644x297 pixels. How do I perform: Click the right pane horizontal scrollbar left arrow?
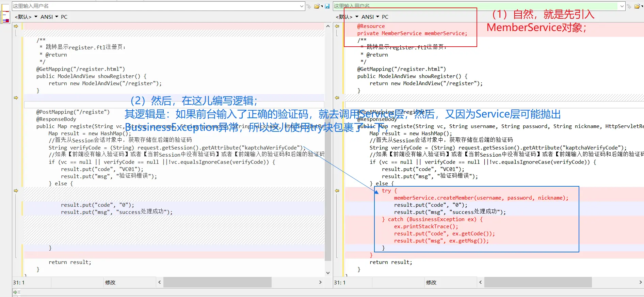pyautogui.click(x=480, y=282)
